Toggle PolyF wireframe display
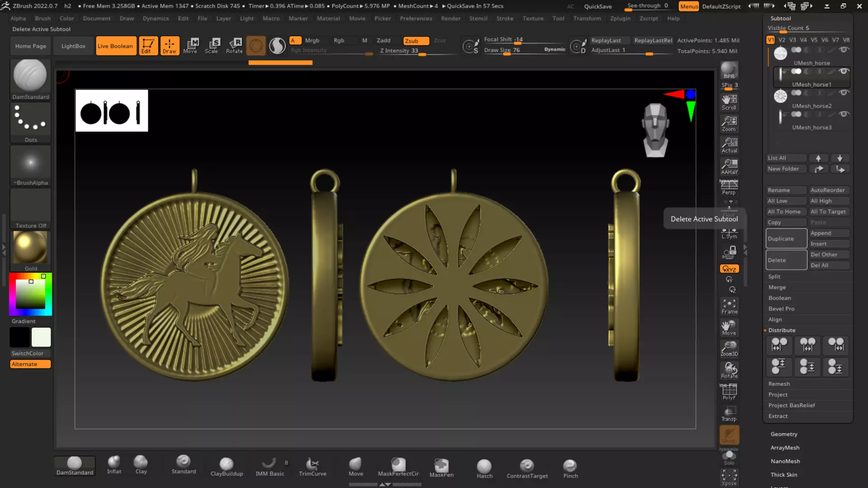The image size is (868, 488). pos(729,392)
